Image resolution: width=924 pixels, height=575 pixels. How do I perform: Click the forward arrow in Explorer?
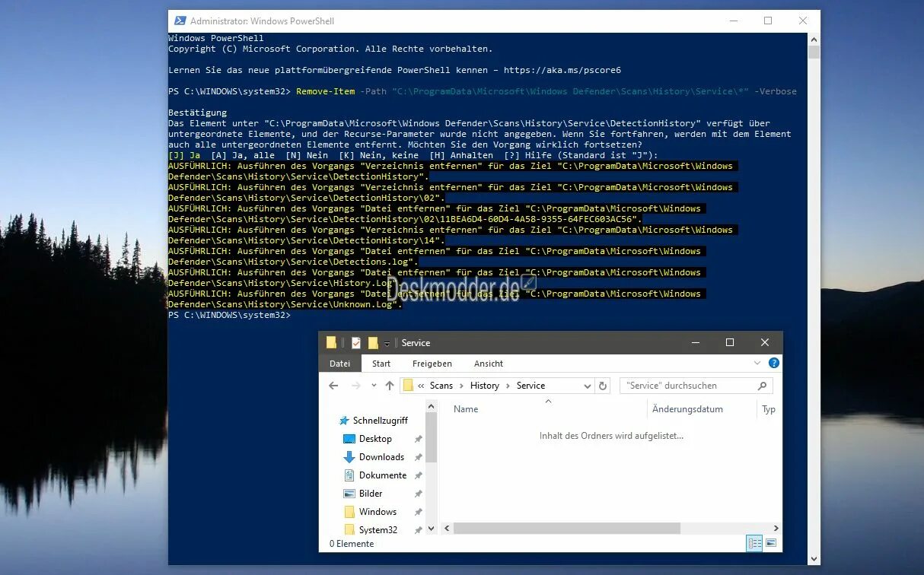[x=355, y=386]
